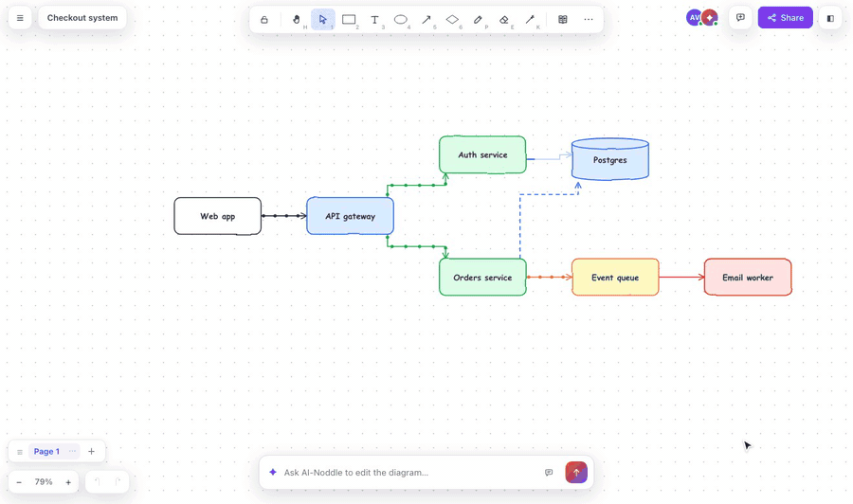Click the 79% zoom level
Image resolution: width=853 pixels, height=504 pixels.
[x=44, y=481]
